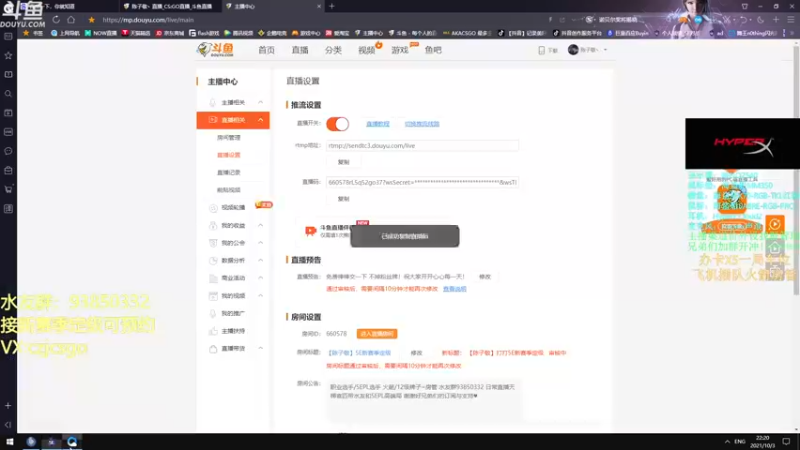Image resolution: width=800 pixels, height=450 pixels.
Task: Click the blue link right of 直播教程
Action: [422, 124]
